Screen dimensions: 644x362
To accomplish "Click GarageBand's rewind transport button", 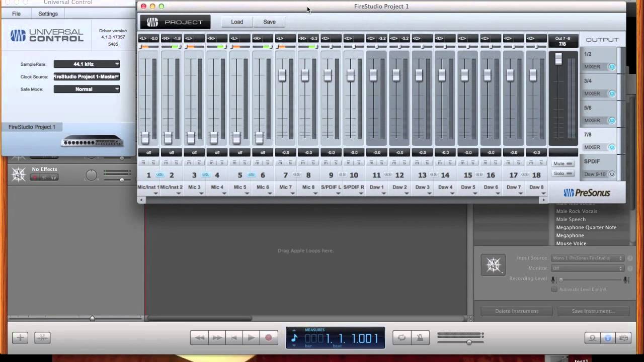I will click(199, 338).
